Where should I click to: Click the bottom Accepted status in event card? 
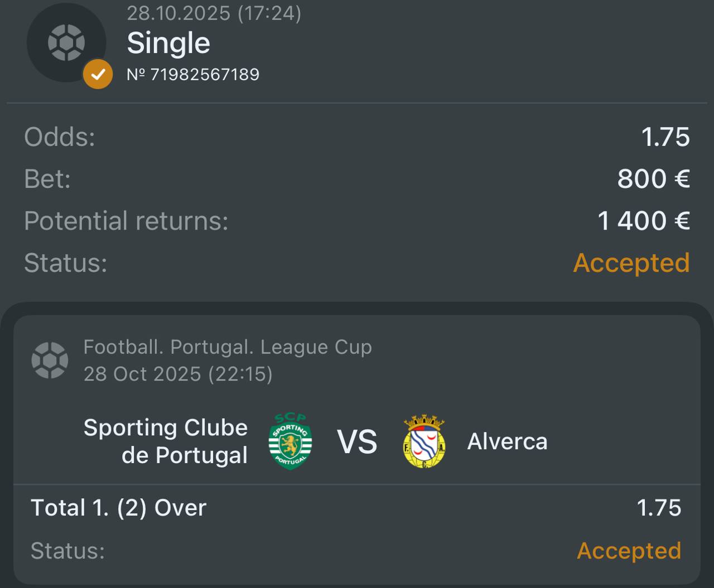(629, 551)
